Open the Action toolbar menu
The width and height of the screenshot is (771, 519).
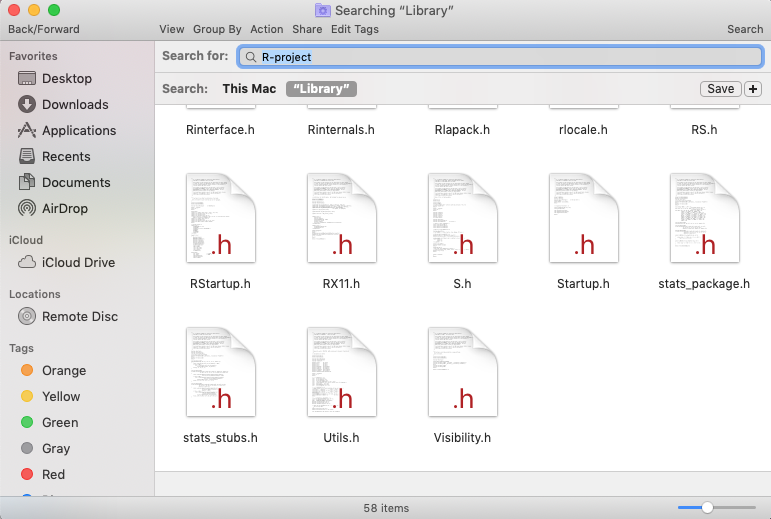[x=267, y=29]
